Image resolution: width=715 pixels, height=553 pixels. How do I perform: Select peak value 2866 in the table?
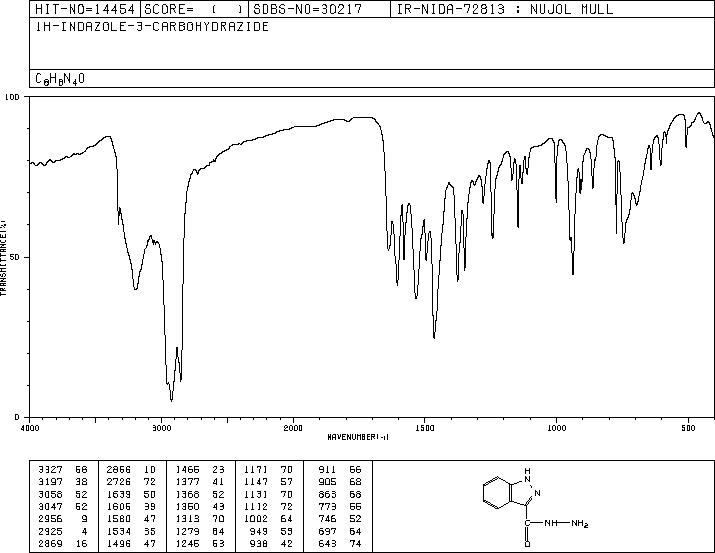click(x=119, y=470)
